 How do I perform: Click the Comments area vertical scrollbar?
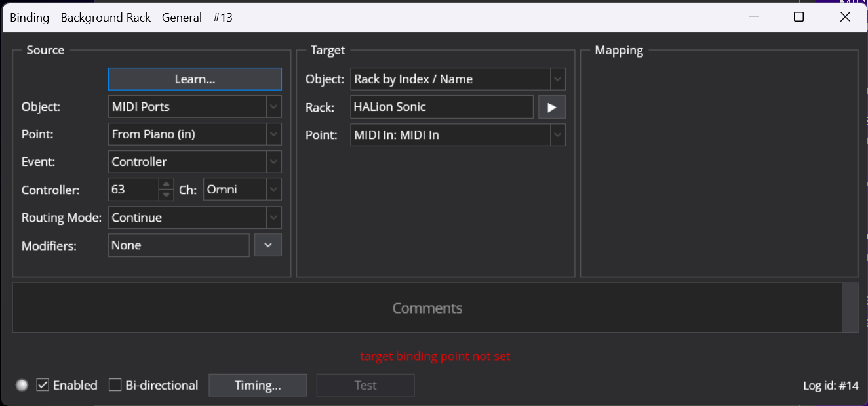[x=850, y=308]
